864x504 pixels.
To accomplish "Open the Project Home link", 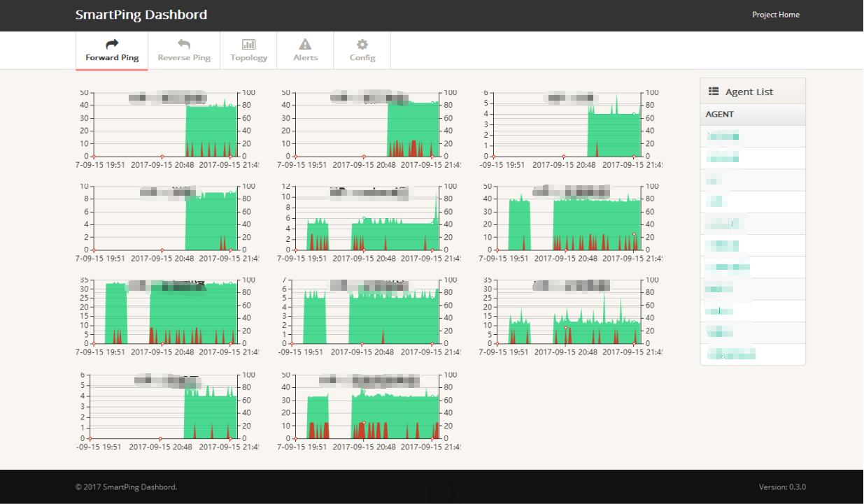I will point(776,15).
